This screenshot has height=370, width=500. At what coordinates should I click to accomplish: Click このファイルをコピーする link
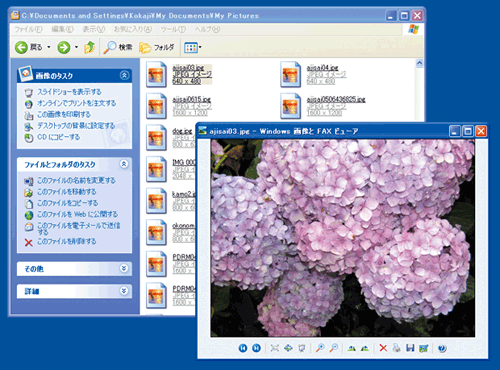tap(67, 203)
